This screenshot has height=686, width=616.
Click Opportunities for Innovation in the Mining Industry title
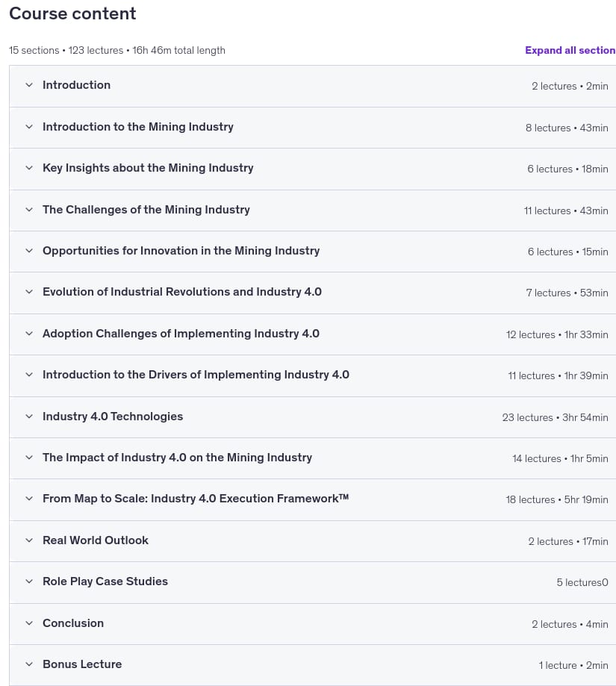[181, 251]
